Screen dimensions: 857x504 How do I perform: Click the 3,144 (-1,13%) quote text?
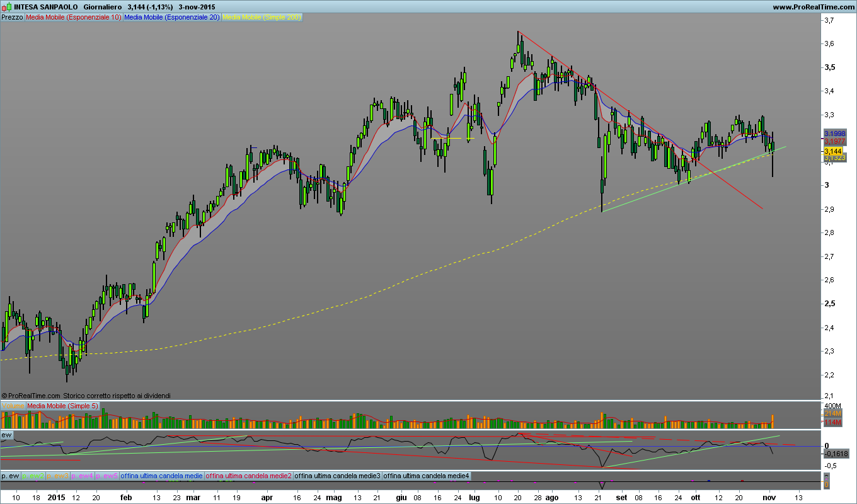(149, 7)
